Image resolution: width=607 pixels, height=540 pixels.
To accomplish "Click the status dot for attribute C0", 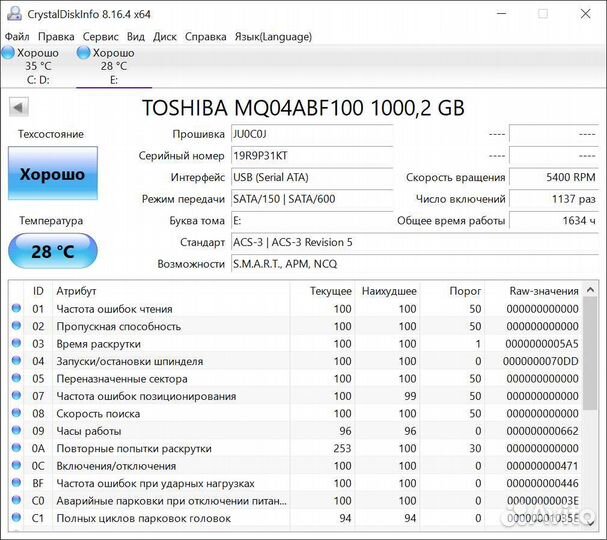I will click(x=16, y=500).
